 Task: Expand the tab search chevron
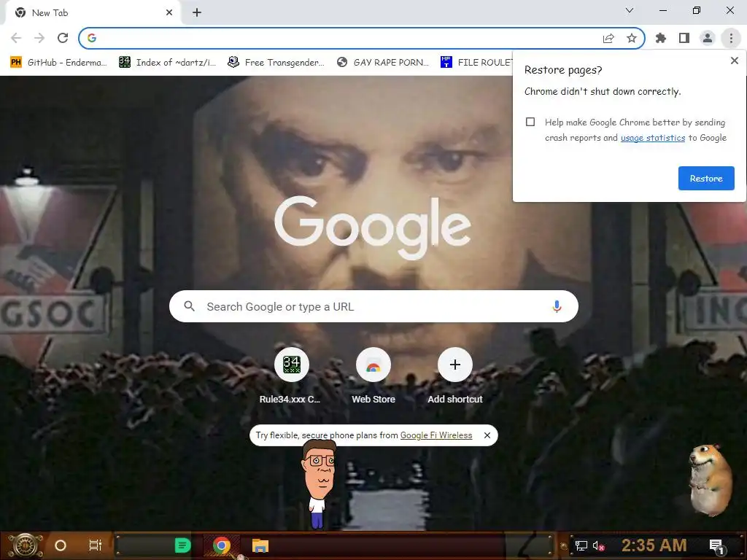click(630, 10)
